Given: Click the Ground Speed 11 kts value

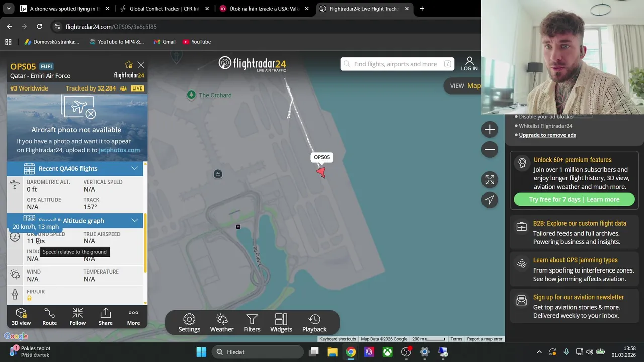Looking at the screenshot, I should click(x=36, y=241).
